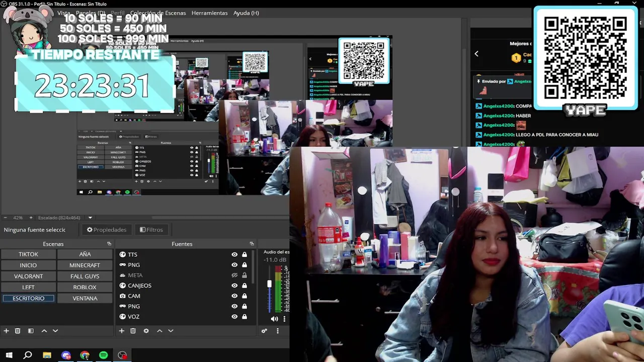
Task: Open Windows search from the taskbar
Action: pyautogui.click(x=28, y=355)
